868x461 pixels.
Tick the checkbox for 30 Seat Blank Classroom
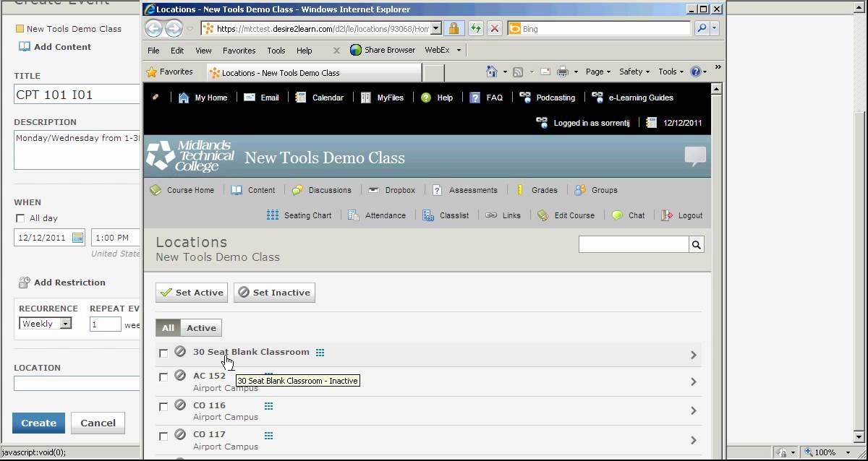[x=163, y=353]
